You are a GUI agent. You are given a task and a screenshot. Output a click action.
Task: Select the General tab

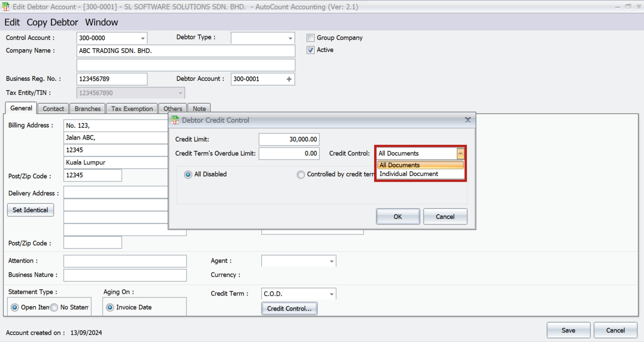click(21, 108)
